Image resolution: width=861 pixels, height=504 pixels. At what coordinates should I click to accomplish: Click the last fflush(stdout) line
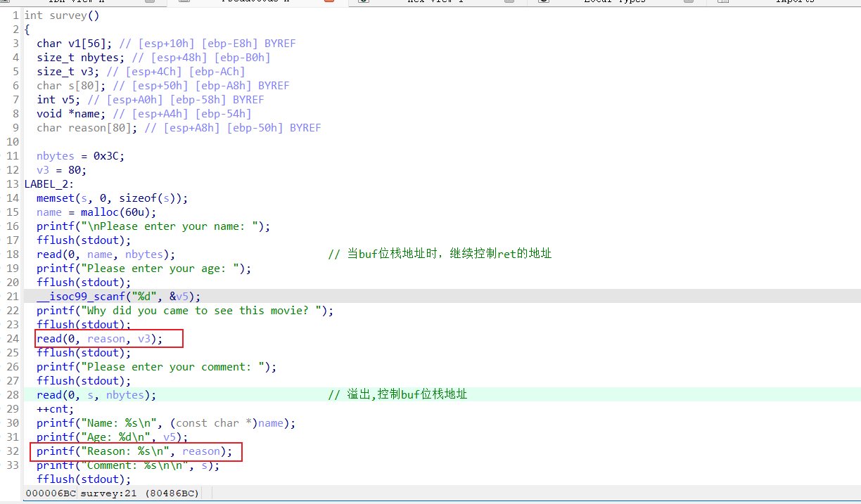coord(84,479)
